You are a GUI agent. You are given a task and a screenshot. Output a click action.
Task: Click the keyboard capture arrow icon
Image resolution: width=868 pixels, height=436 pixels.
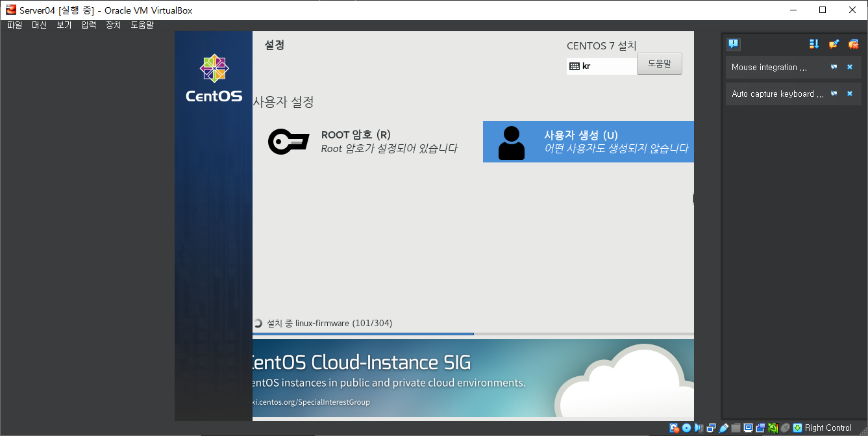(x=797, y=428)
